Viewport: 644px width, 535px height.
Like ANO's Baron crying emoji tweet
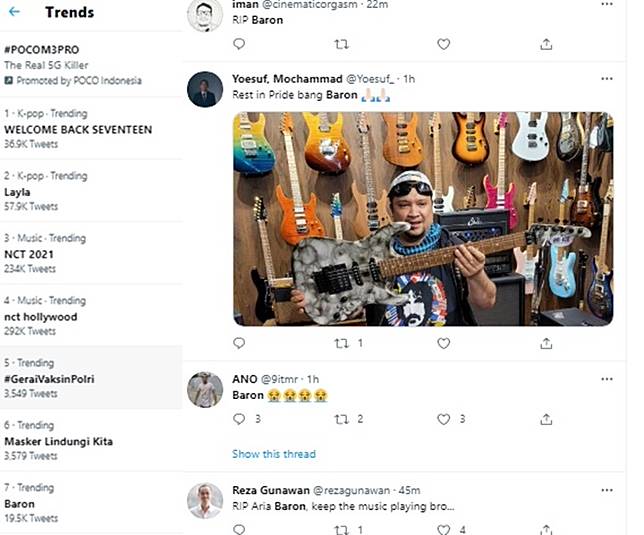point(444,420)
